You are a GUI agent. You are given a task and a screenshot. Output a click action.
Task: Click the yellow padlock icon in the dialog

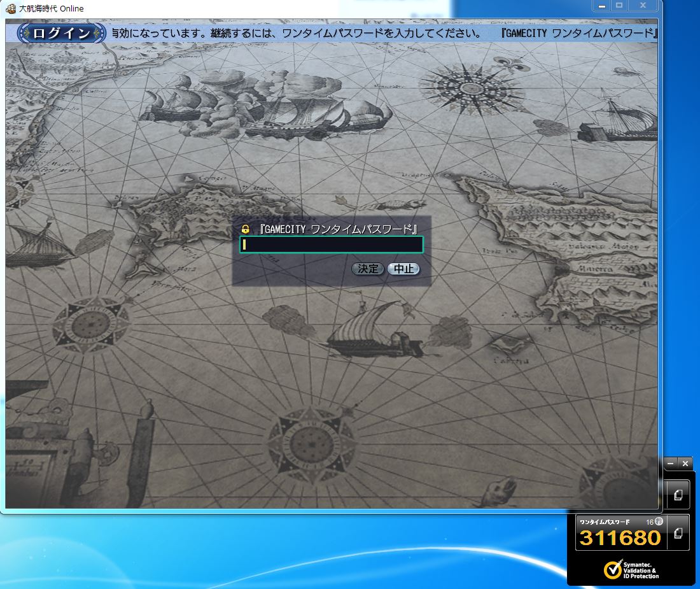pos(245,229)
